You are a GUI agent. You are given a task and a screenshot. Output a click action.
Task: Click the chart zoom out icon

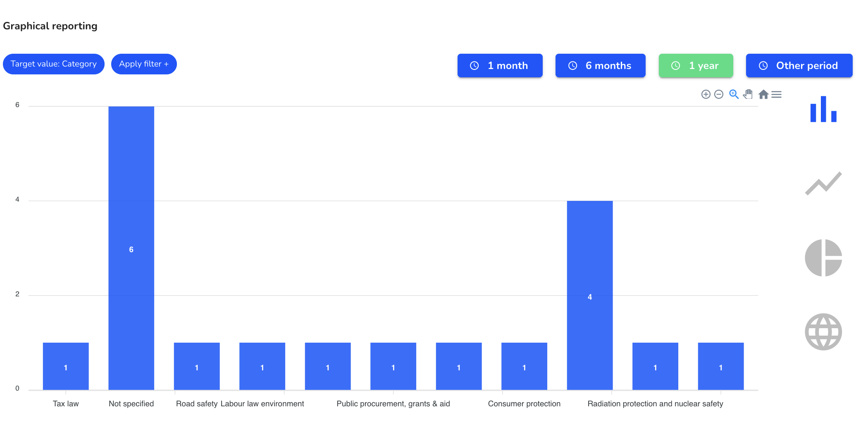tap(719, 95)
